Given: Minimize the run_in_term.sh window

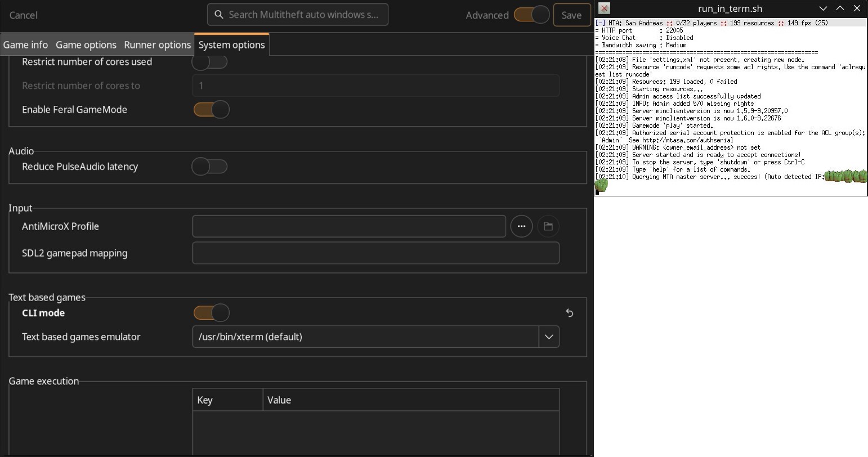Looking at the screenshot, I should pyautogui.click(x=823, y=8).
